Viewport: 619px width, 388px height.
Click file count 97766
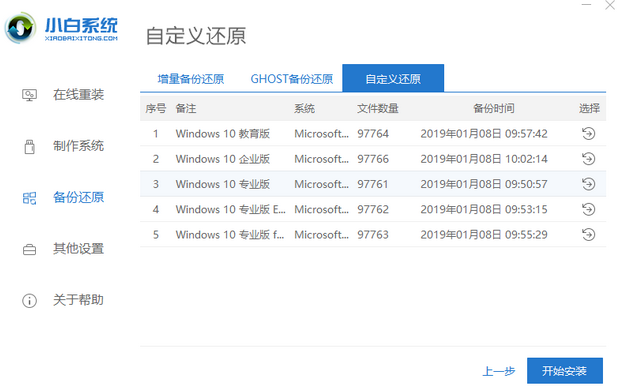click(373, 159)
